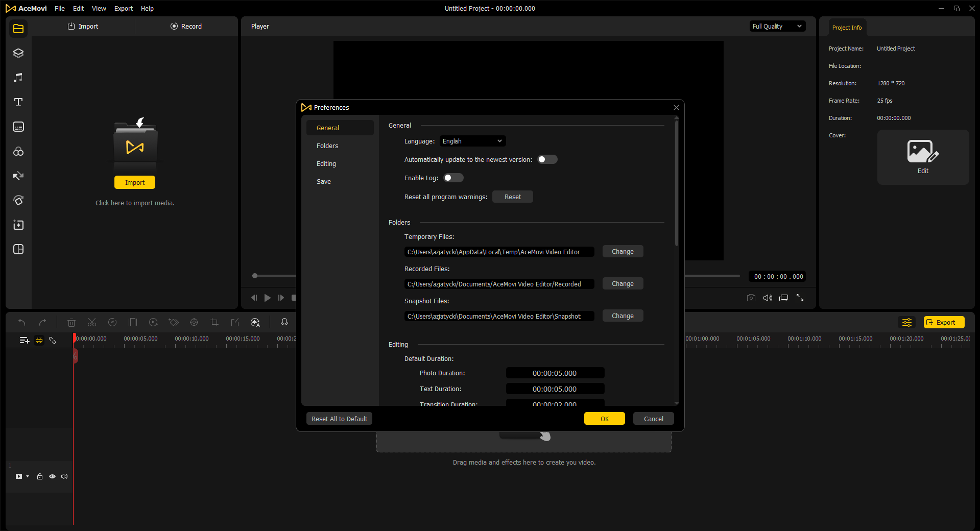
Task: Click the scissors Split icon in timeline toolbar
Action: pos(92,322)
